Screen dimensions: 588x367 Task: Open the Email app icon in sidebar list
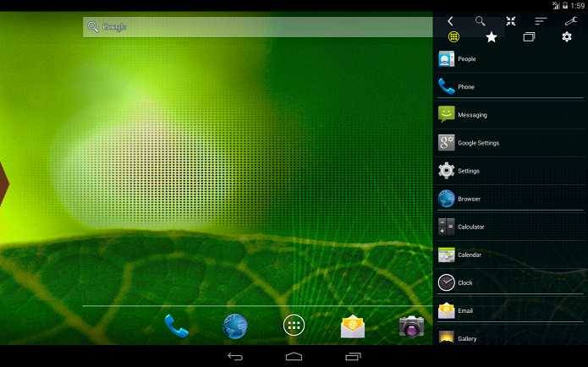click(446, 310)
